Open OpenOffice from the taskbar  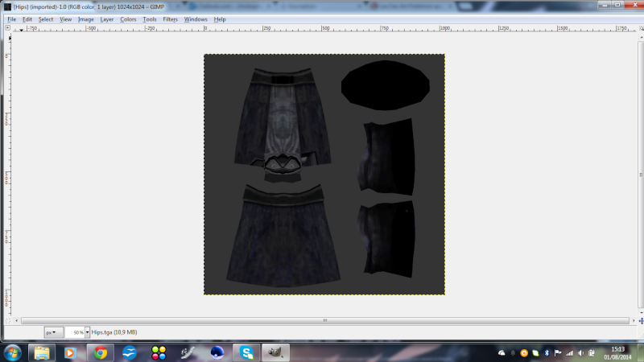(x=130, y=353)
